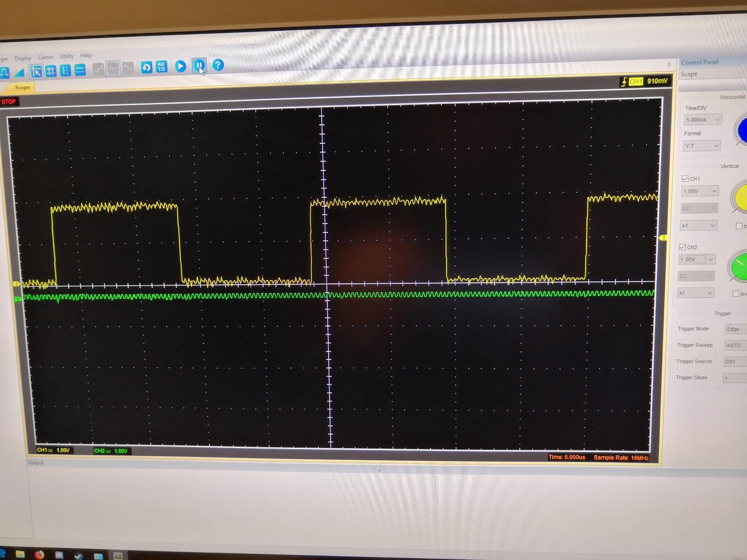The image size is (747, 560).
Task: Click the yellow CH1 vertical knob
Action: [x=740, y=197]
